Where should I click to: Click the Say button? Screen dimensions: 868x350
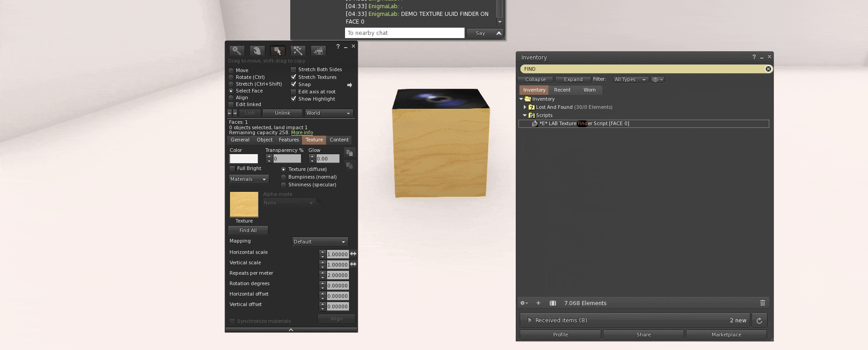(480, 33)
